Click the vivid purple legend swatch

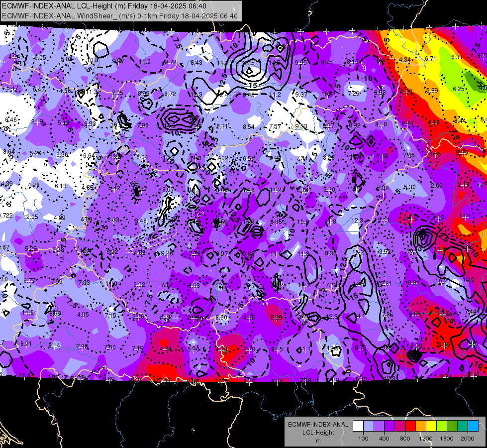pyautogui.click(x=390, y=426)
